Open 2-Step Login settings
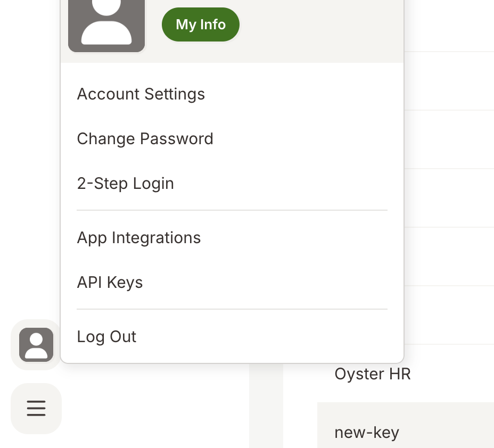This screenshot has height=448, width=494. (126, 183)
